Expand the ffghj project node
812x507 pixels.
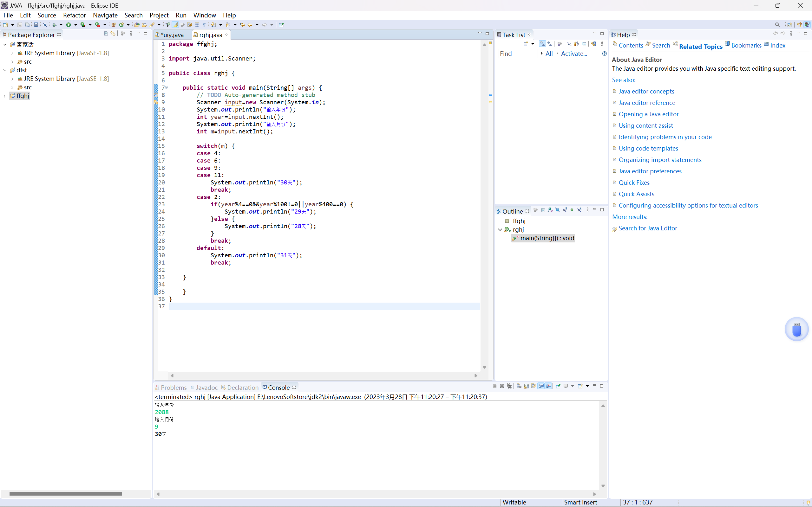(x=5, y=96)
